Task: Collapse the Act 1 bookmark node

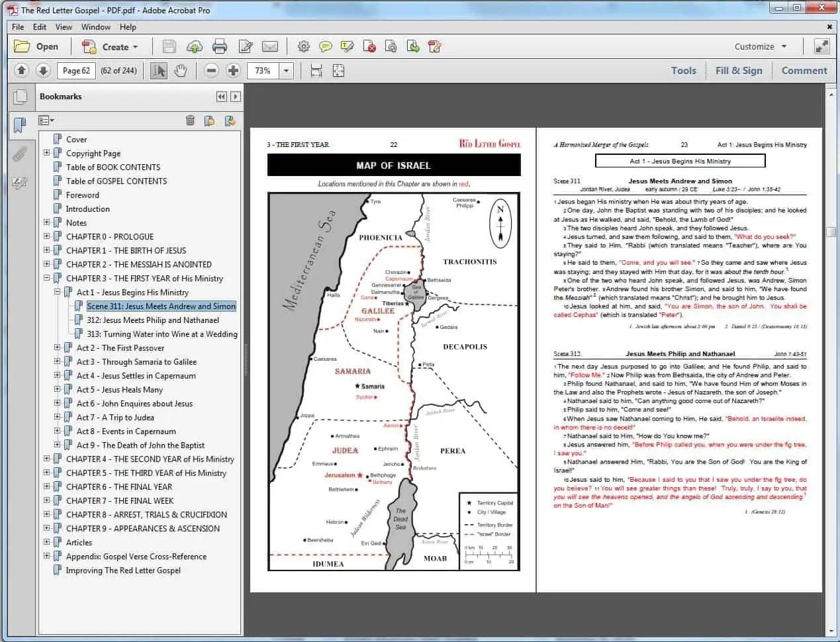Action: [x=58, y=292]
